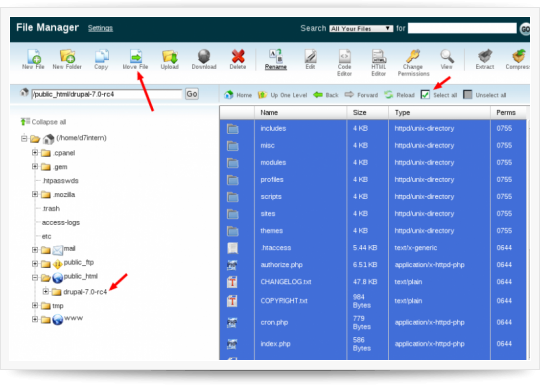Select the includes folder row
This screenshot has height=385, width=540.
373,128
